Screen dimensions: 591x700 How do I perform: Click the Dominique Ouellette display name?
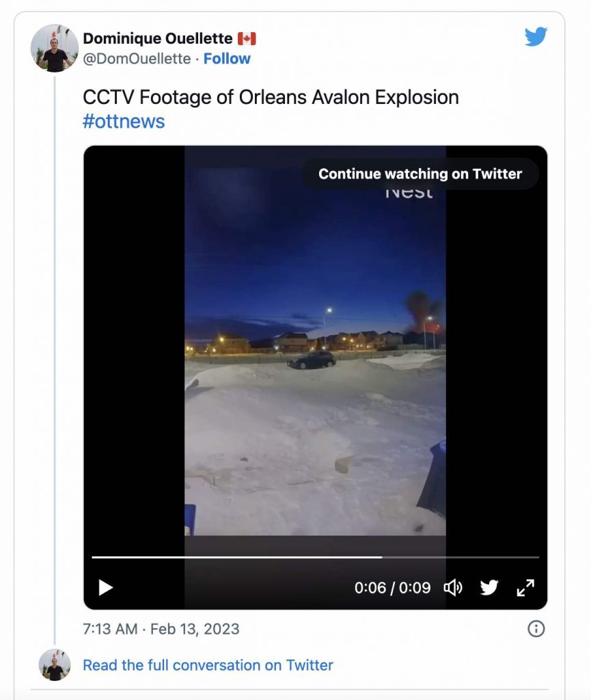(x=157, y=38)
